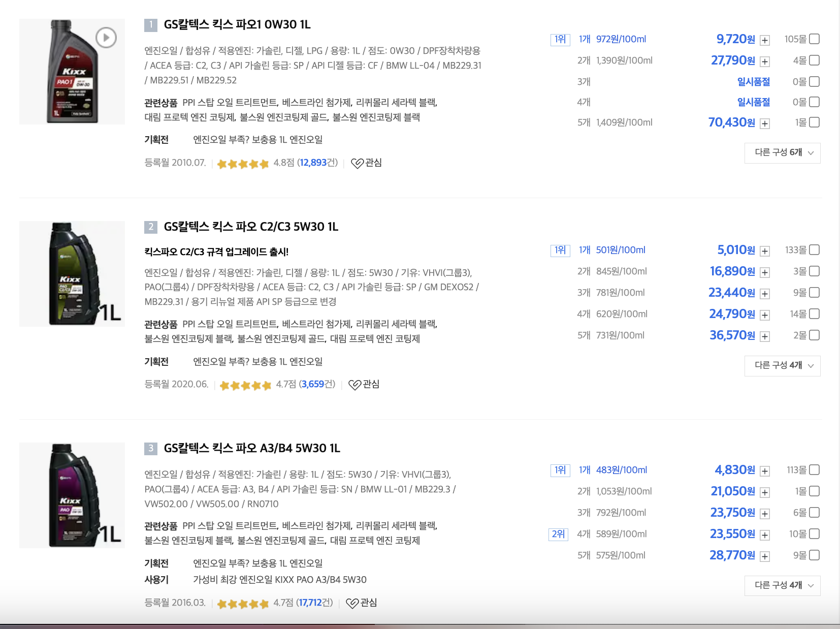Click the 4,830원 lowest price
Viewport: 840px width, 629px height.
coord(735,470)
